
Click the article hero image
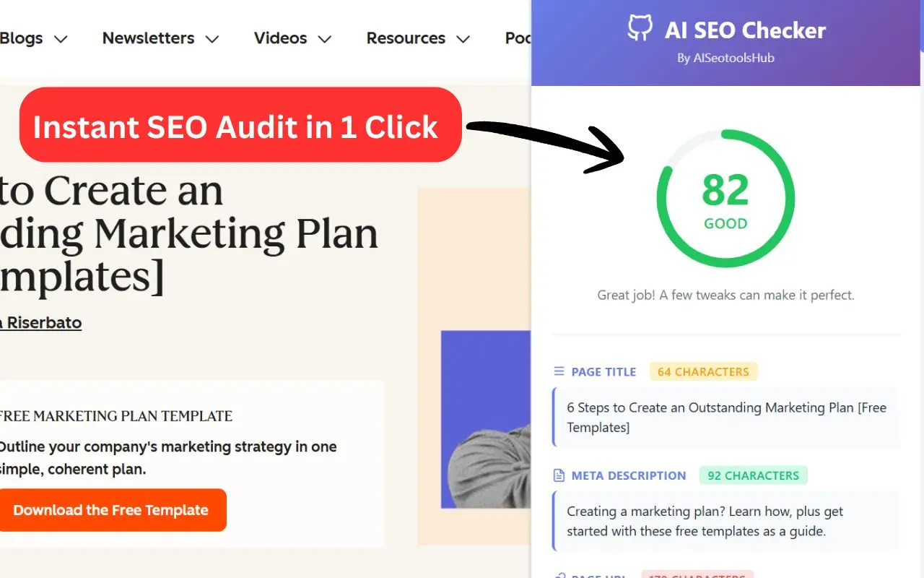(x=475, y=367)
